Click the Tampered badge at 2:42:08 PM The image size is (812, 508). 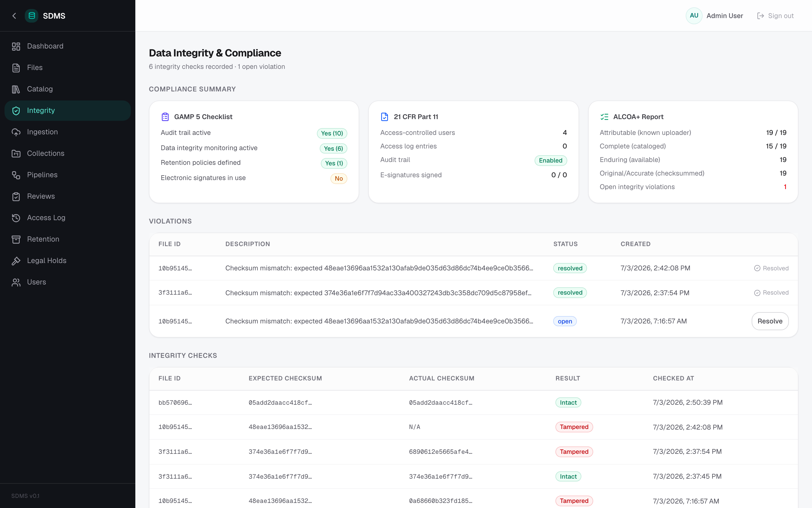pyautogui.click(x=574, y=427)
